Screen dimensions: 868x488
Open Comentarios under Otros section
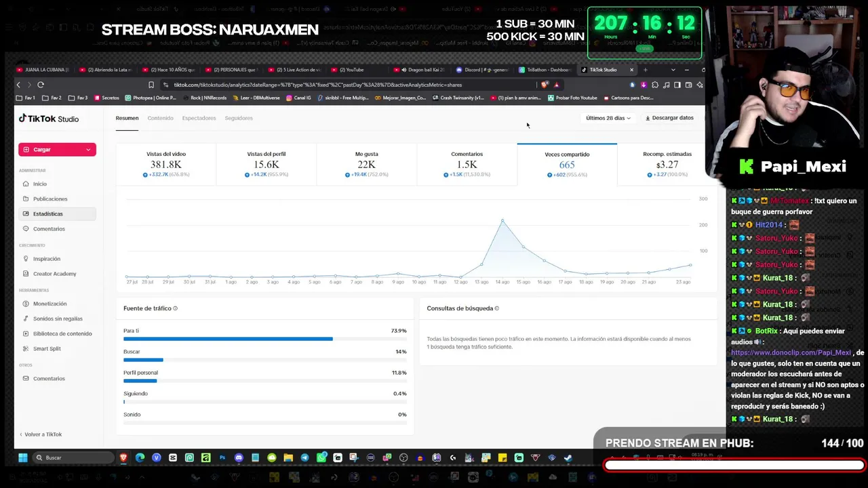(x=49, y=379)
